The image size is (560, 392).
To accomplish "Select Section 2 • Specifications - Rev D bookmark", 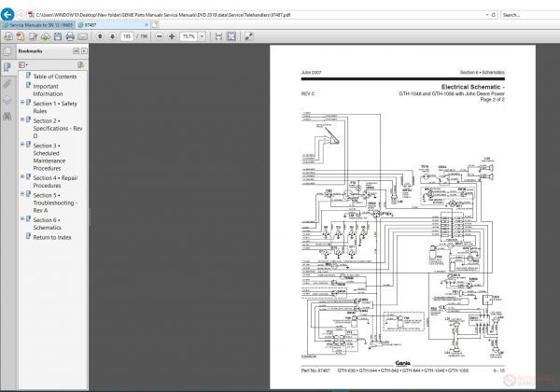I will [x=58, y=128].
